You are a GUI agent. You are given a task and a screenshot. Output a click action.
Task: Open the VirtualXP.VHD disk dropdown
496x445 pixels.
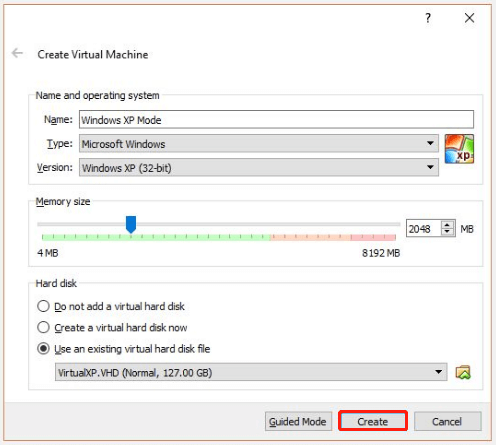pos(251,372)
